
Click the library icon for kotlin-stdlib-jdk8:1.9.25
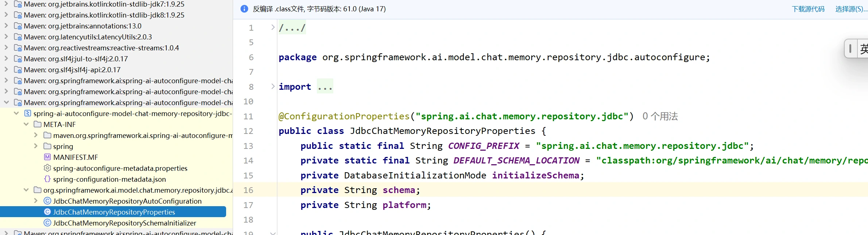(18, 15)
